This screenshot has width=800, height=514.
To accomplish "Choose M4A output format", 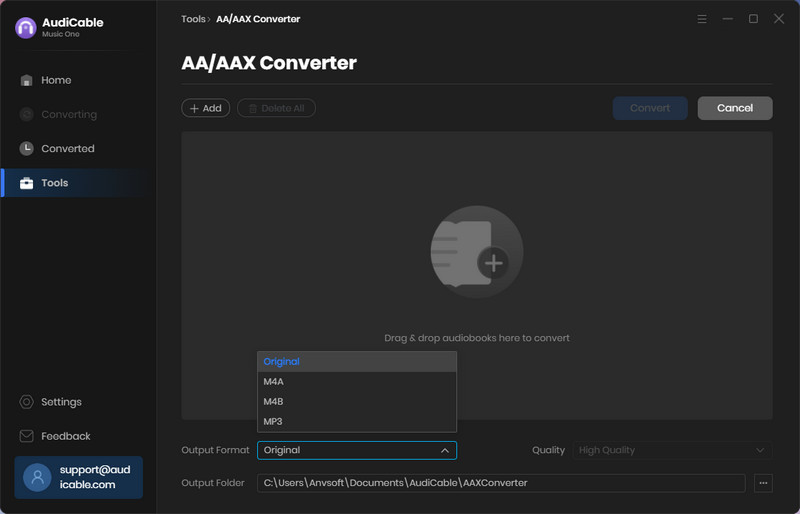I will click(x=357, y=381).
